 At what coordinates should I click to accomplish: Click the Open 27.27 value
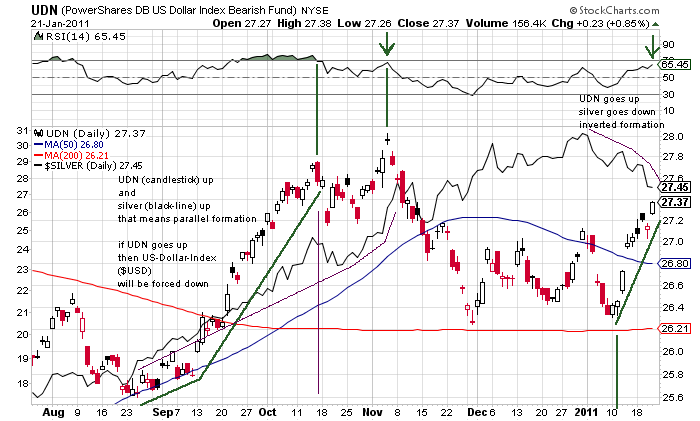point(242,23)
